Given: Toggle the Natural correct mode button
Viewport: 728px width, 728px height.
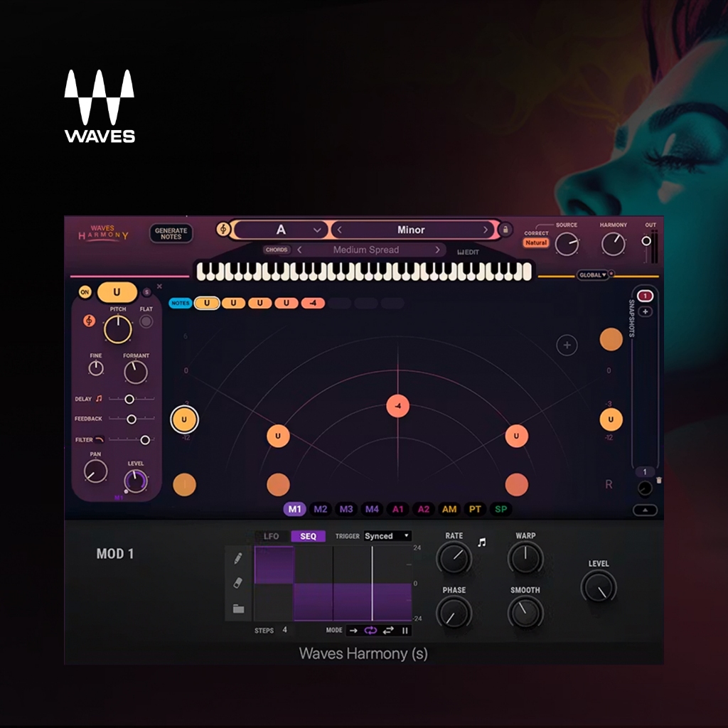Looking at the screenshot, I should 536,242.
